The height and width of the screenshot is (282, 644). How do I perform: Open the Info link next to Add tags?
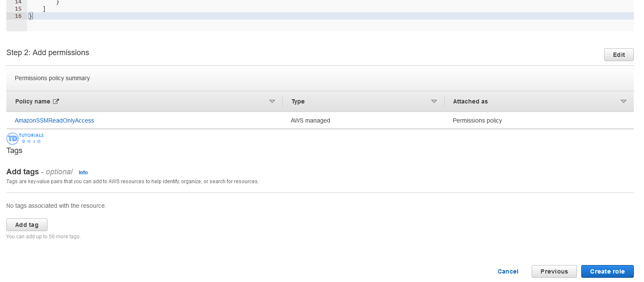[x=83, y=173]
